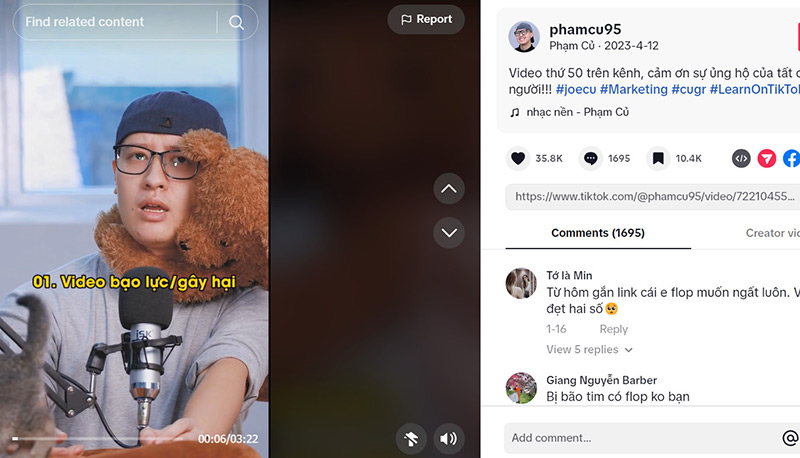Click the embed code icon
Image resolution: width=800 pixels, height=458 pixels.
coord(741,159)
